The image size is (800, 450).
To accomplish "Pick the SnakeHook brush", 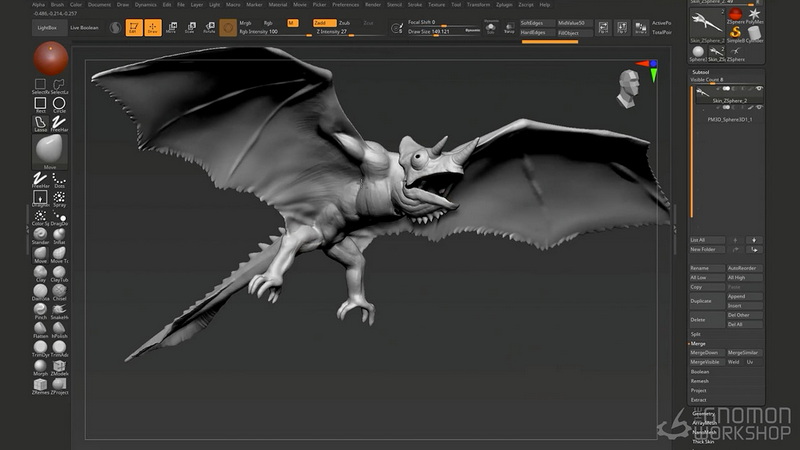I will pyautogui.click(x=59, y=312).
